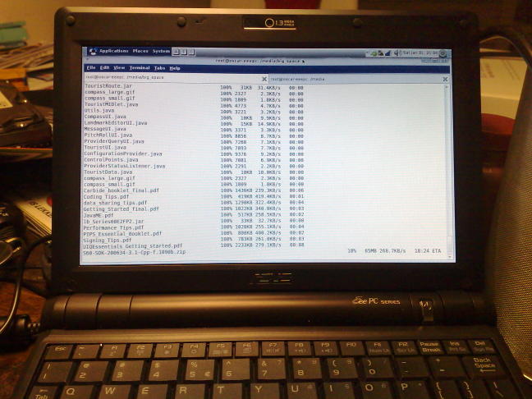
Task: Open the Help menu
Action: pyautogui.click(x=174, y=67)
